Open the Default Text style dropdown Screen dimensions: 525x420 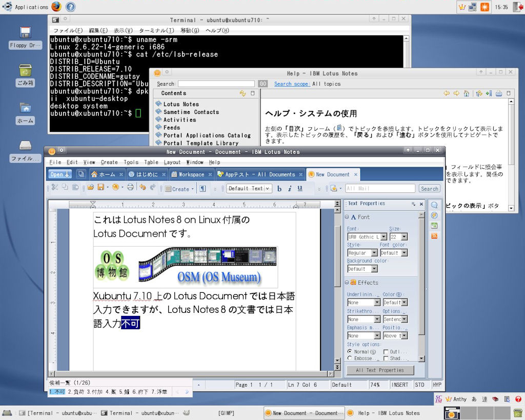pos(249,189)
